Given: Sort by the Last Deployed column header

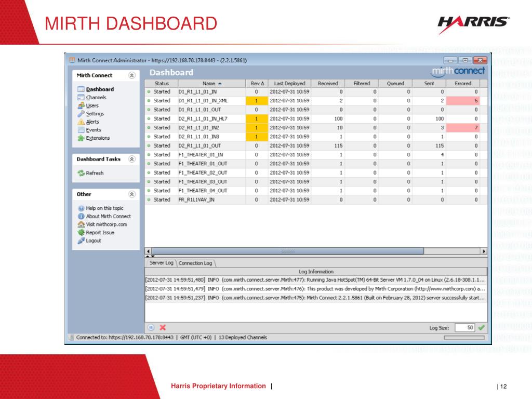Looking at the screenshot, I should (289, 84).
